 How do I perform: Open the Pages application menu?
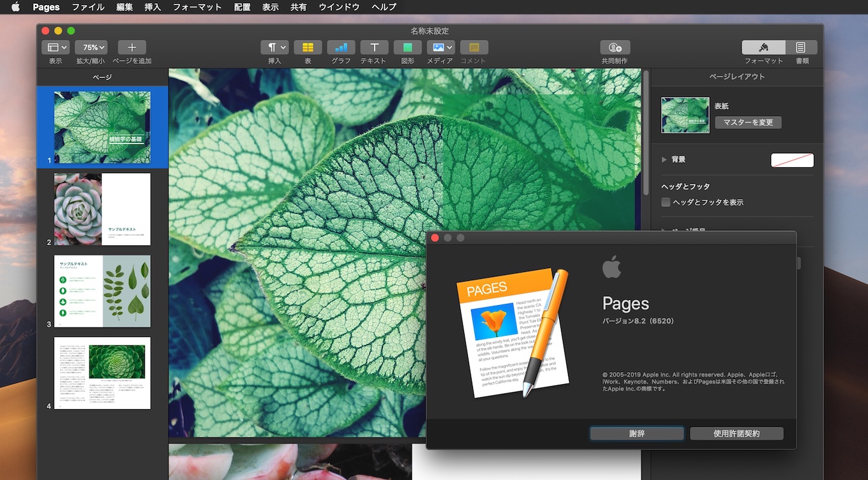pyautogui.click(x=46, y=7)
